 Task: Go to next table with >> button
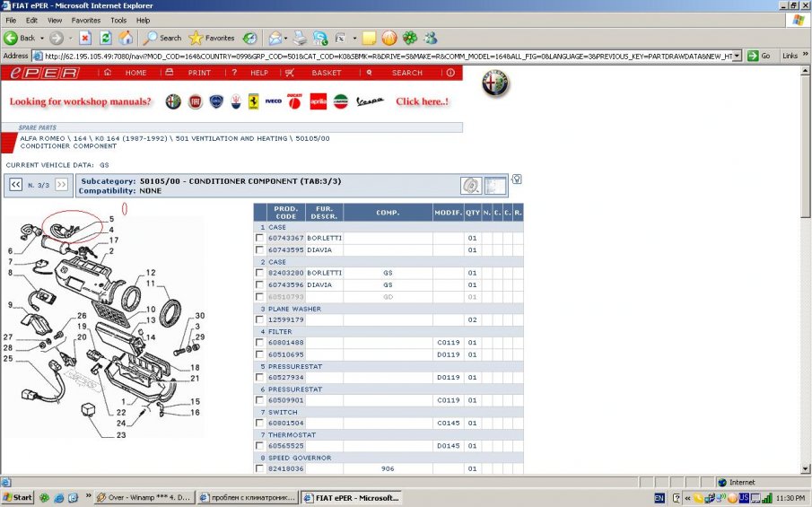point(61,185)
